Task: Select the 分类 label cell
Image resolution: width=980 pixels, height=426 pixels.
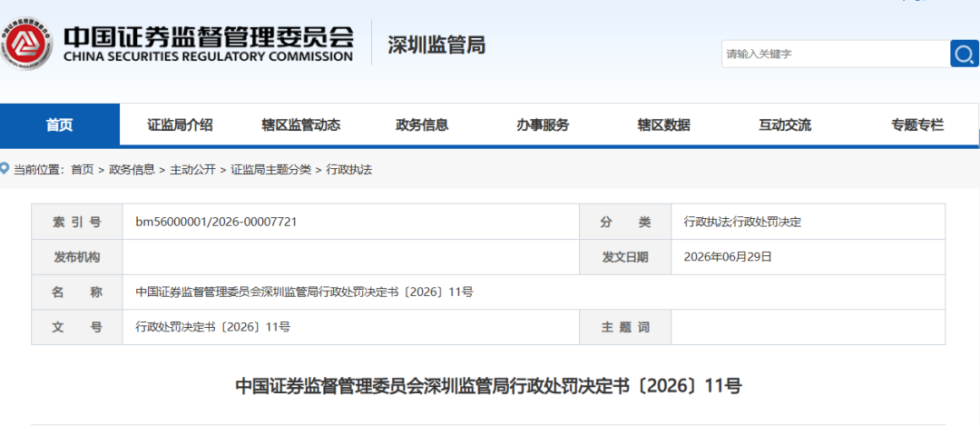Action: [x=625, y=222]
